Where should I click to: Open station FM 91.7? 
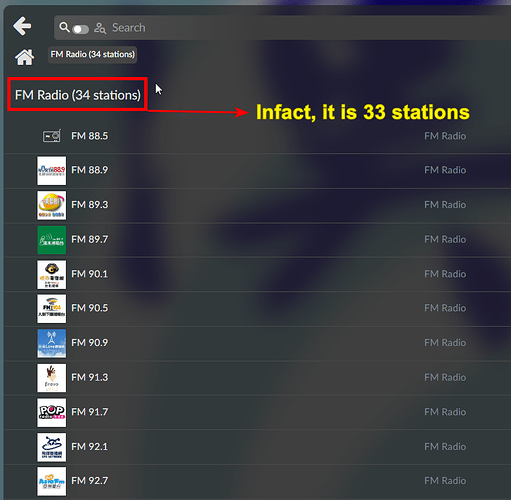tap(90, 412)
